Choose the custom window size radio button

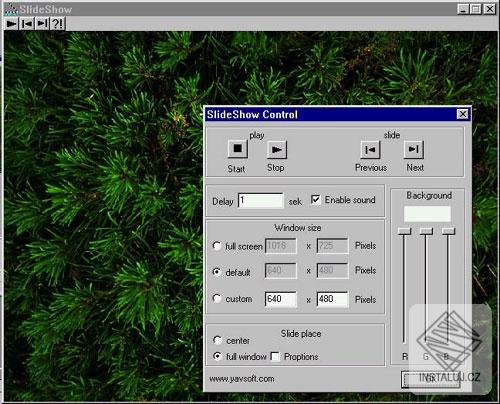click(217, 298)
